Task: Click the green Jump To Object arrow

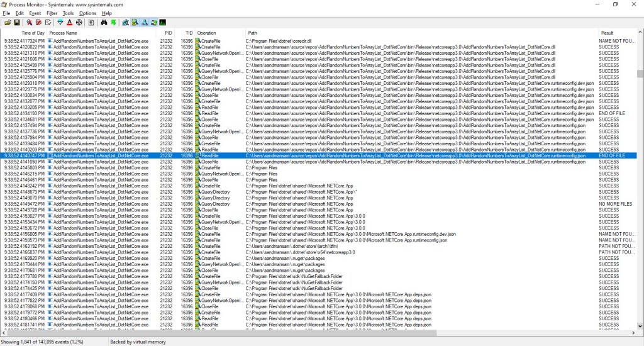Action: coord(113,23)
